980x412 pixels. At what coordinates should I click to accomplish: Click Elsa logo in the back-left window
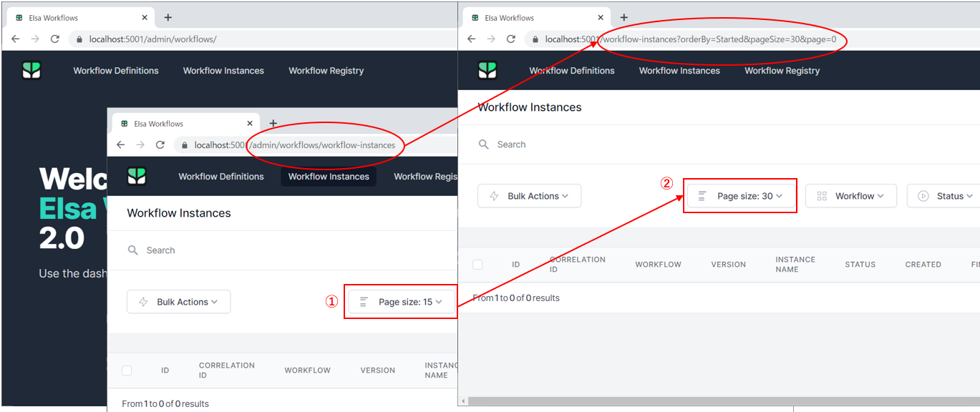click(x=31, y=70)
